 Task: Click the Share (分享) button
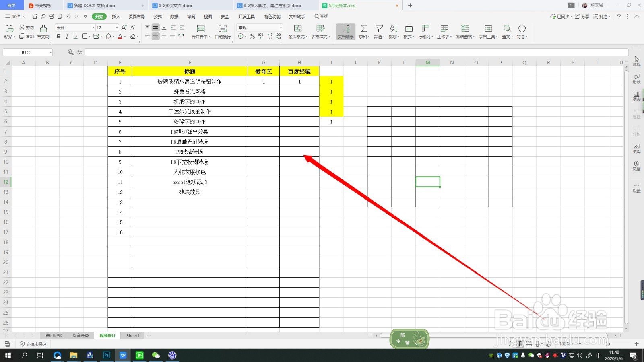tap(582, 16)
